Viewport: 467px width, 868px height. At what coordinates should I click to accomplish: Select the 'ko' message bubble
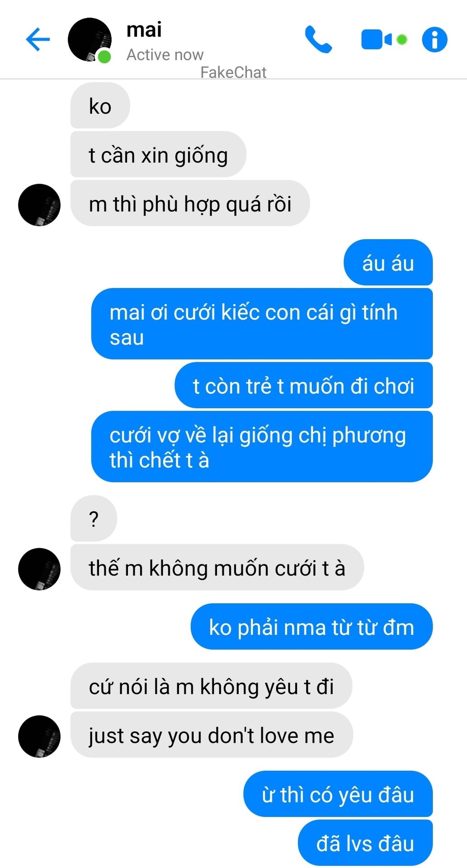[x=100, y=106]
